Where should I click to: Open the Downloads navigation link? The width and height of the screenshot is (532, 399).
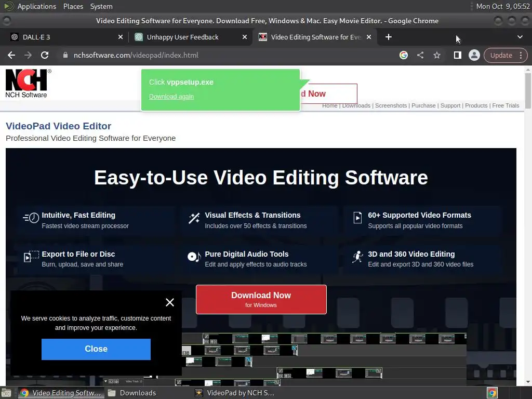(356, 105)
